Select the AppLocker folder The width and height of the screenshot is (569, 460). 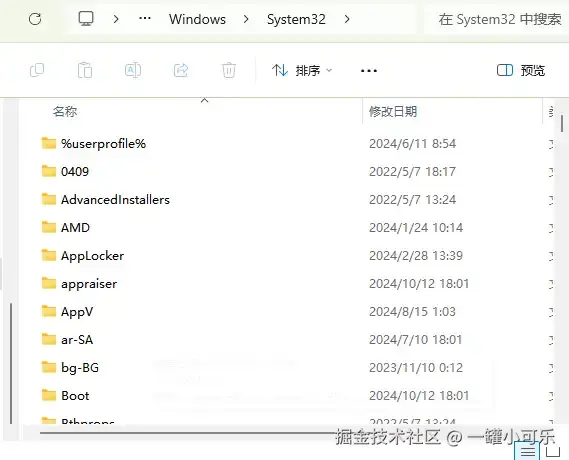[92, 256]
